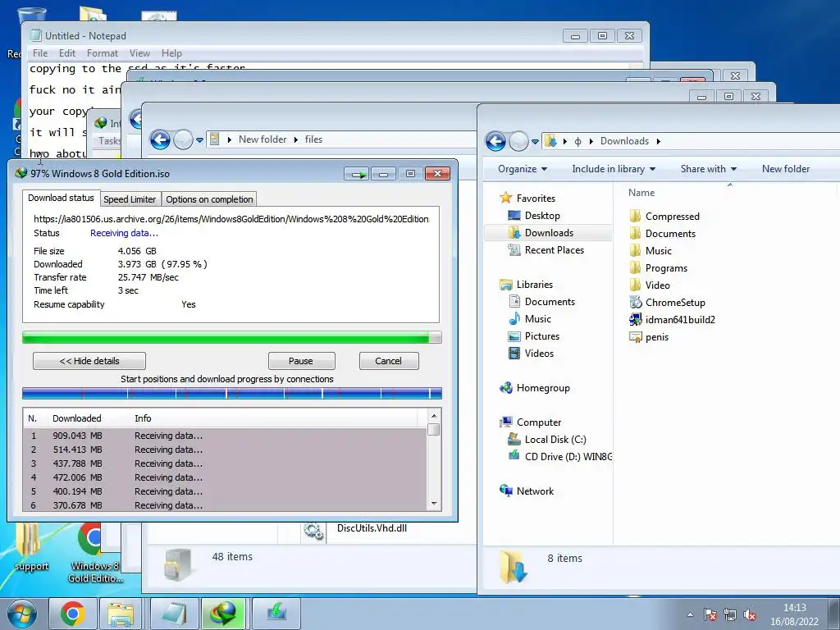
Task: Open the Speed Limiter tab
Action: pos(130,199)
